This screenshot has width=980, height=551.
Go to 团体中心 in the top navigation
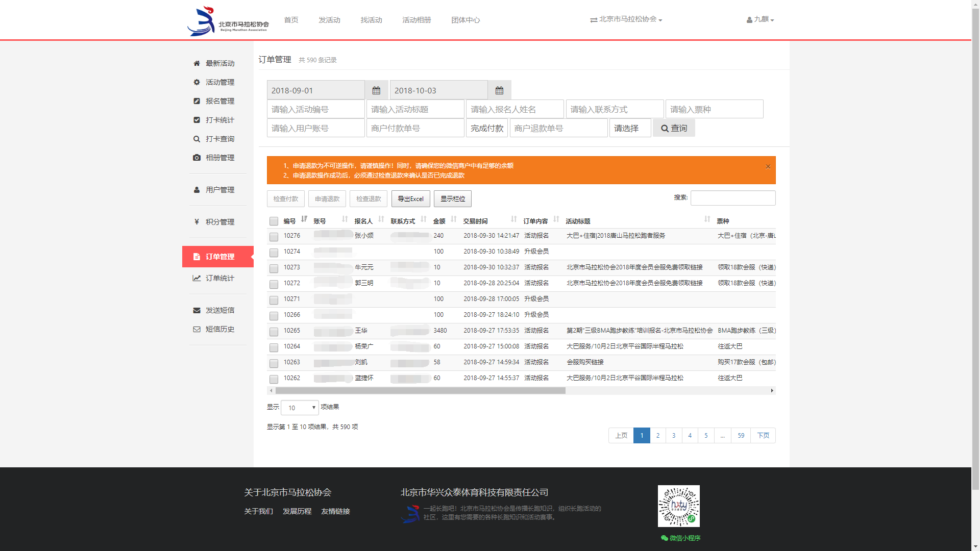click(465, 20)
